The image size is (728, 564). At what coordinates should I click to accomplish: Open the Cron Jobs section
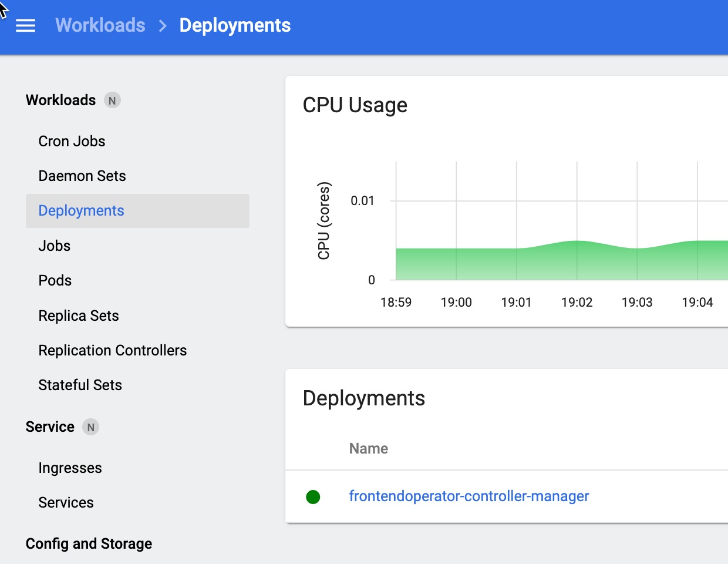[x=72, y=141]
